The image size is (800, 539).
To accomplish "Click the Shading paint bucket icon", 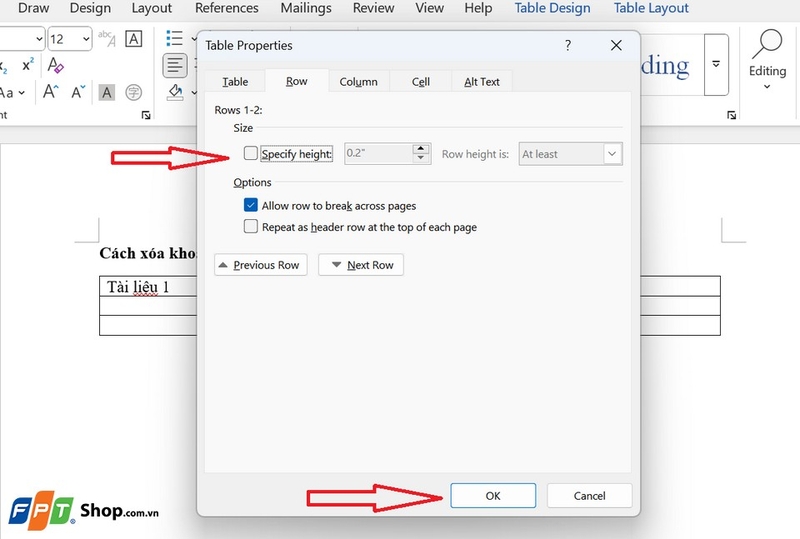I will coord(176,92).
